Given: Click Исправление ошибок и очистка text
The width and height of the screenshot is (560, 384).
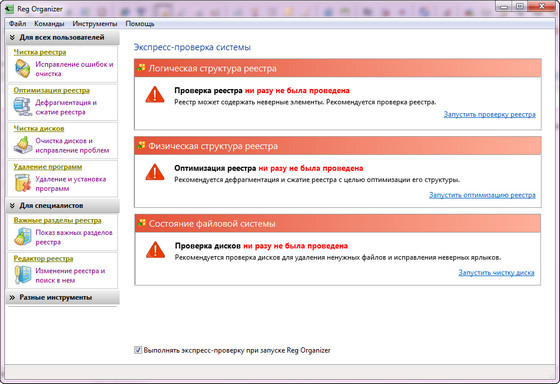Looking at the screenshot, I should (x=74, y=69).
